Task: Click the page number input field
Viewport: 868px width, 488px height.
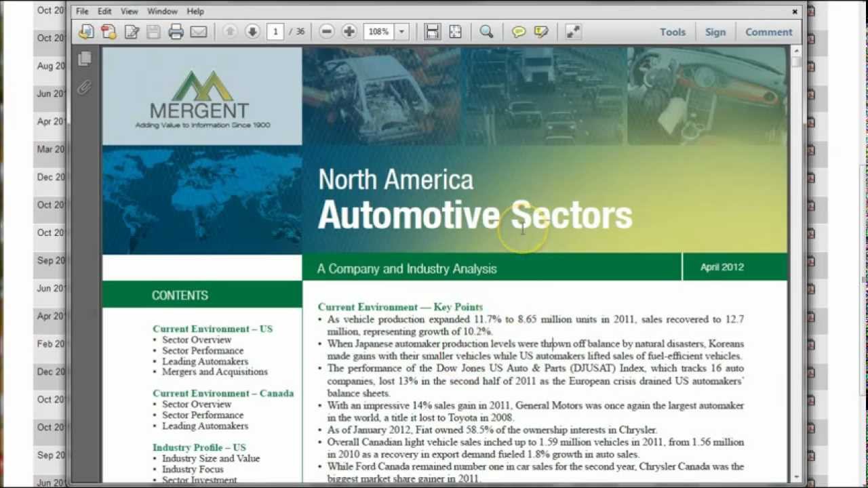Action: pyautogui.click(x=275, y=32)
